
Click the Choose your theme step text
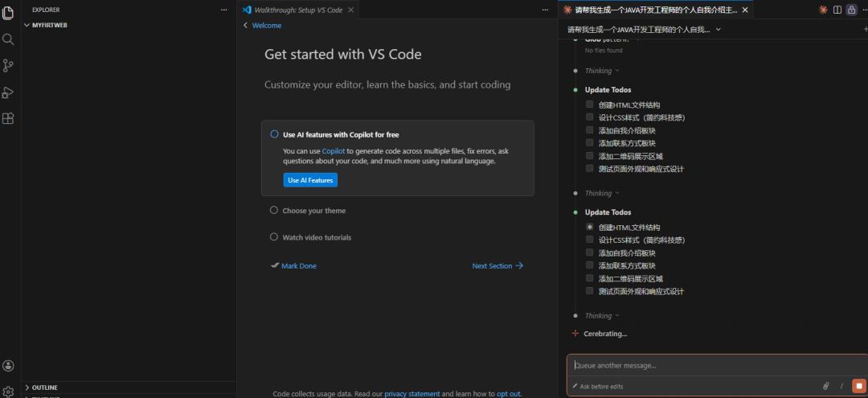pos(314,211)
